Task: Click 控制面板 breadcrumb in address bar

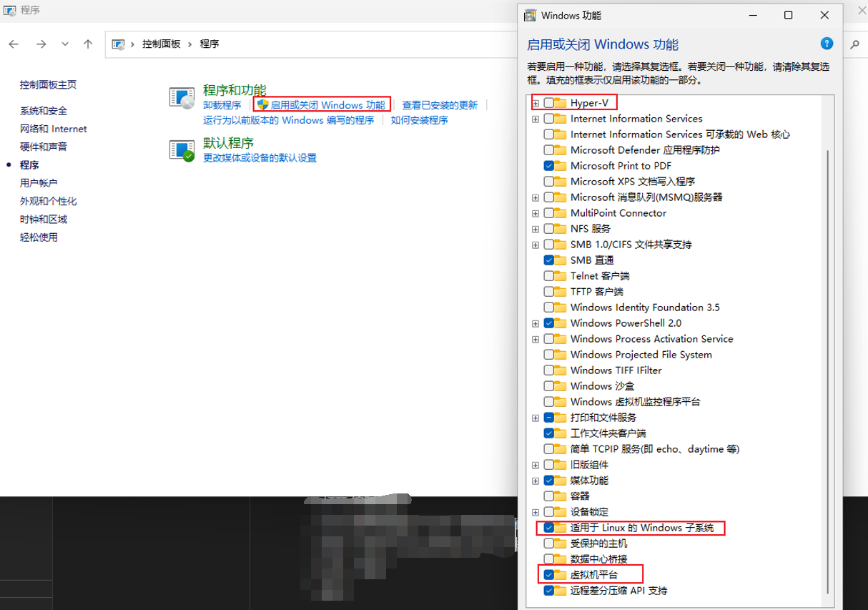Action: (161, 44)
